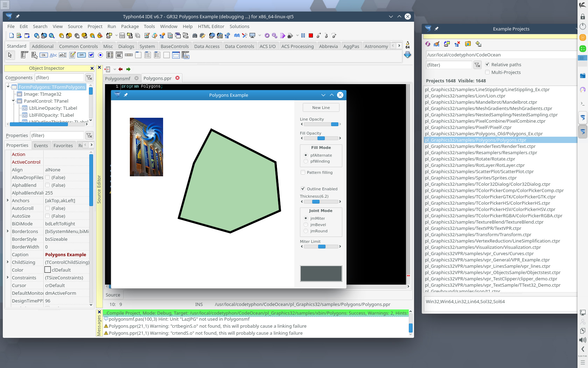Image resolution: width=588 pixels, height=368 pixels.
Task: Click the binoculars search icon in the toolbar
Action: 195,35
